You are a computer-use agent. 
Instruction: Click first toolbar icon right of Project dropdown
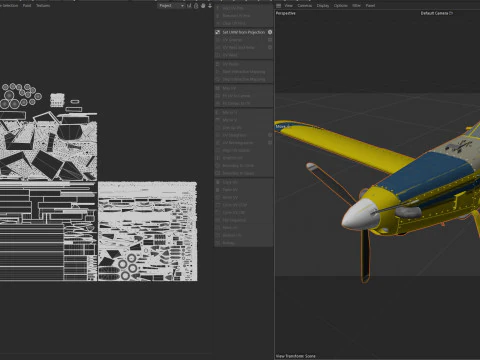point(189,6)
